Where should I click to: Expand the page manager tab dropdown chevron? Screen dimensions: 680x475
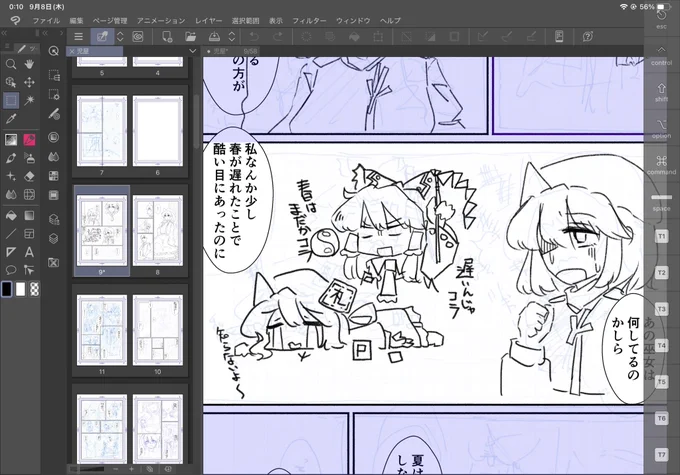pos(193,51)
